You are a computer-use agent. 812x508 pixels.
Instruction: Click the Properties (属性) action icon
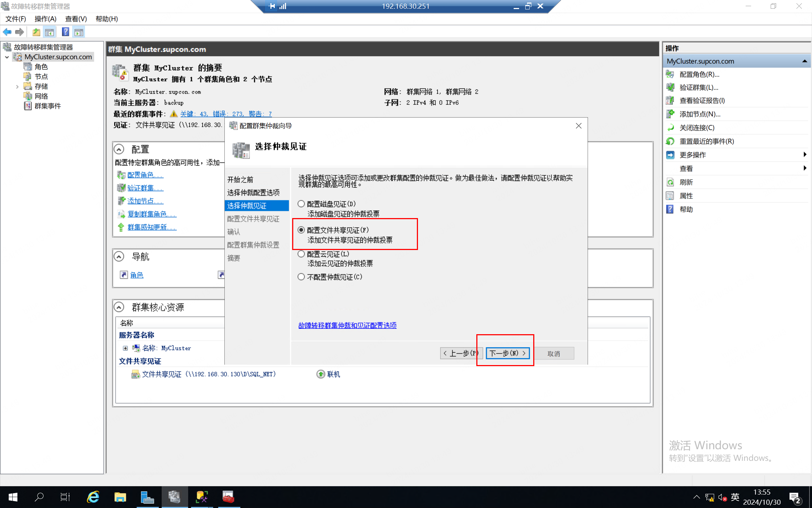point(670,196)
